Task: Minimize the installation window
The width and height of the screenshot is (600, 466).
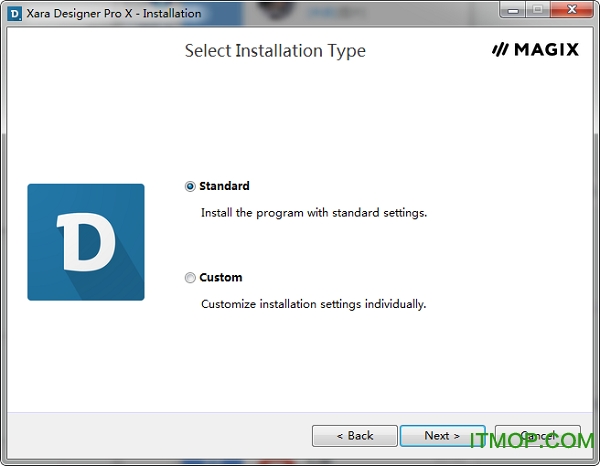Action: 513,10
